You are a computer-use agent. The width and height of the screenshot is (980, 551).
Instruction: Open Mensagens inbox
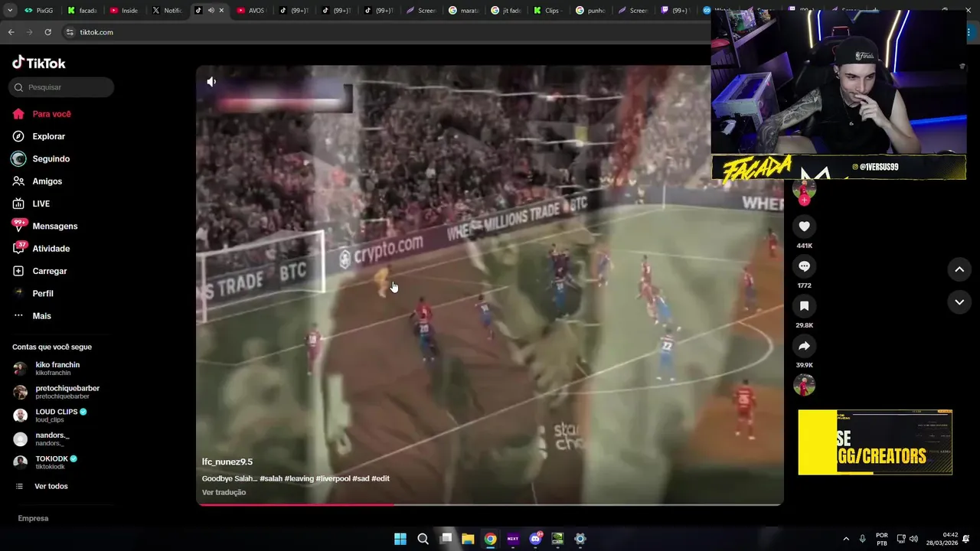(44, 226)
